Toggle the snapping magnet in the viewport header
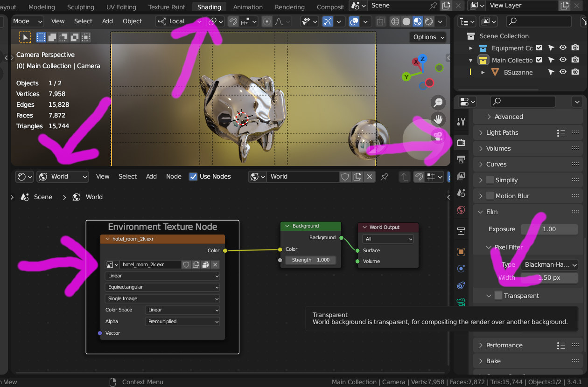Viewport: 588px width, 387px height. click(x=234, y=21)
